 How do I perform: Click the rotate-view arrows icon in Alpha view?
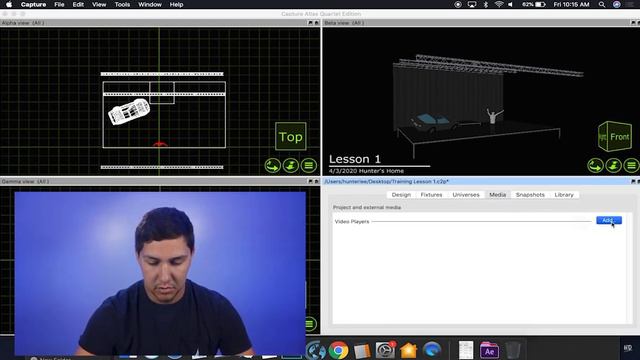pyautogui.click(x=272, y=165)
